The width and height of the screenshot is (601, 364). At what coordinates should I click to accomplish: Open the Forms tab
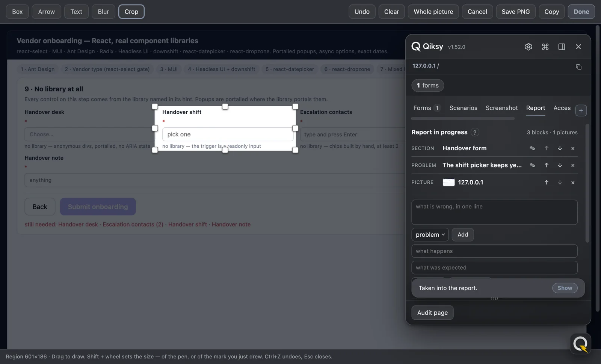426,108
